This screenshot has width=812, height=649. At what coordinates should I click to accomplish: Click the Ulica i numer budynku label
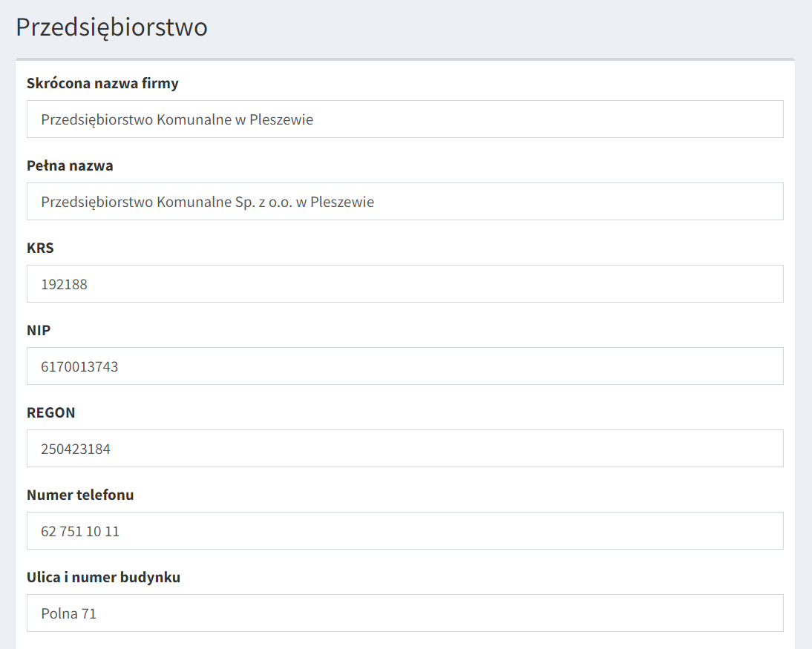point(103,577)
